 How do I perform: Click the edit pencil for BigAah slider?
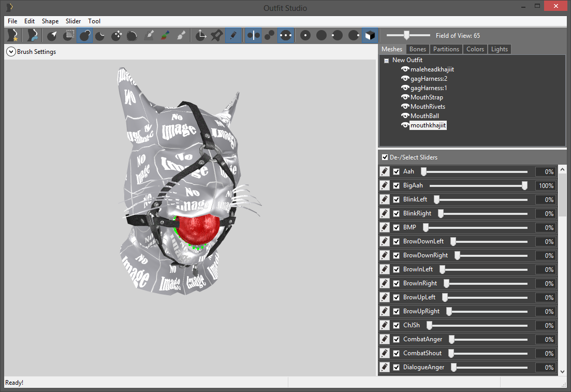click(385, 185)
